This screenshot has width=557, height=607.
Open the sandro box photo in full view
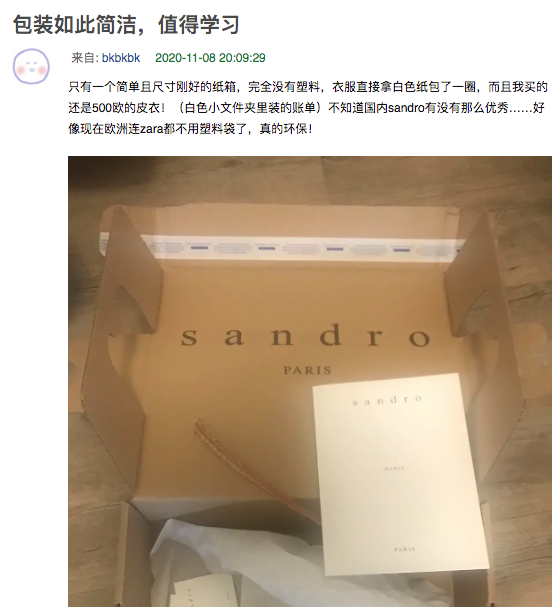(x=310, y=381)
